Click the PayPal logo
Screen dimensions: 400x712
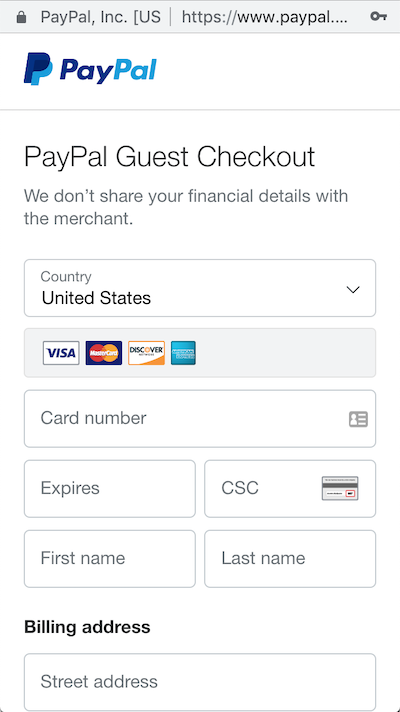(90, 69)
